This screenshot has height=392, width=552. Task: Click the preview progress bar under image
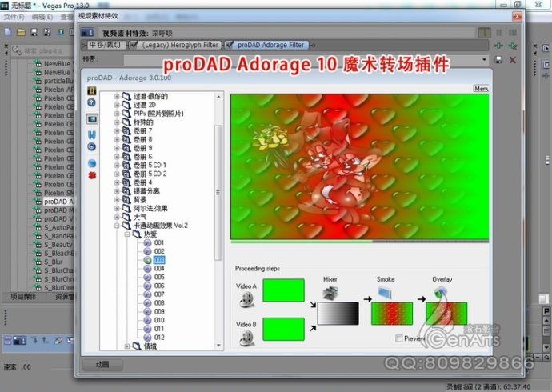pos(359,242)
